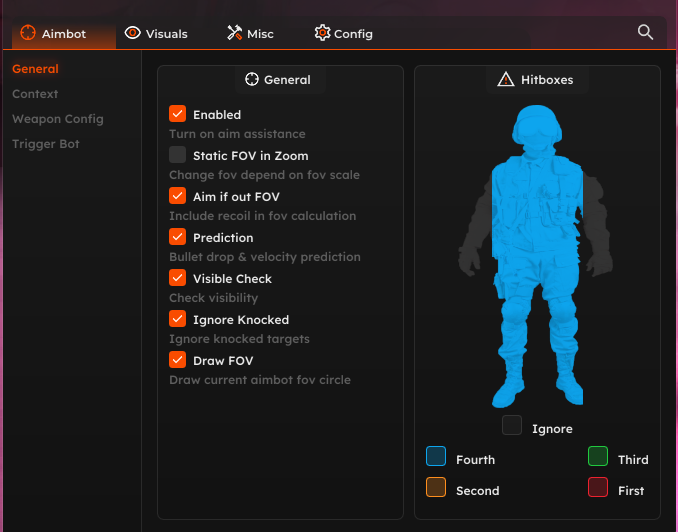Go to Weapon Config in sidebar
Screen dimensions: 678x532
(57, 119)
